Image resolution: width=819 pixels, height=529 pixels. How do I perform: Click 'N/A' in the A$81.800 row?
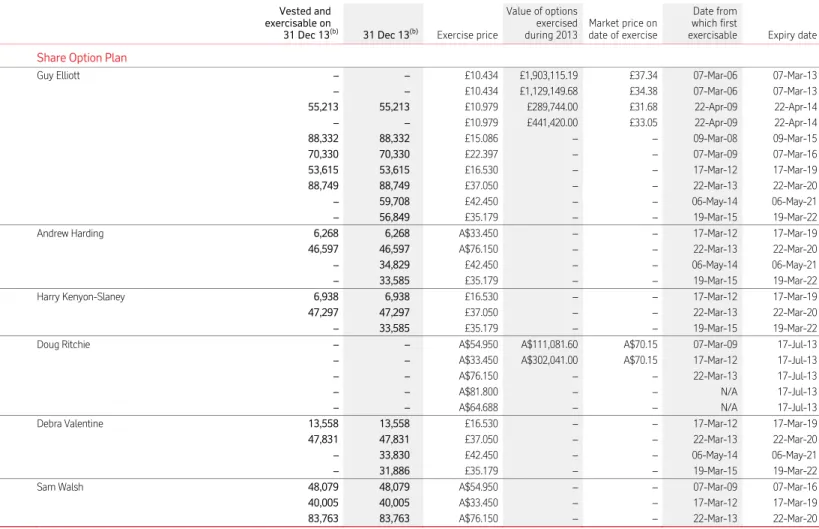click(x=729, y=391)
